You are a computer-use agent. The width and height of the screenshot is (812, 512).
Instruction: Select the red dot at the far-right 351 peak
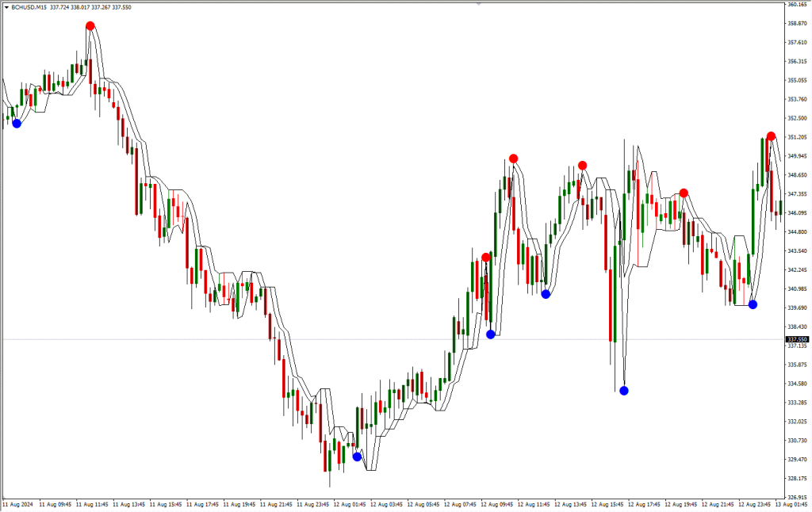pos(771,136)
